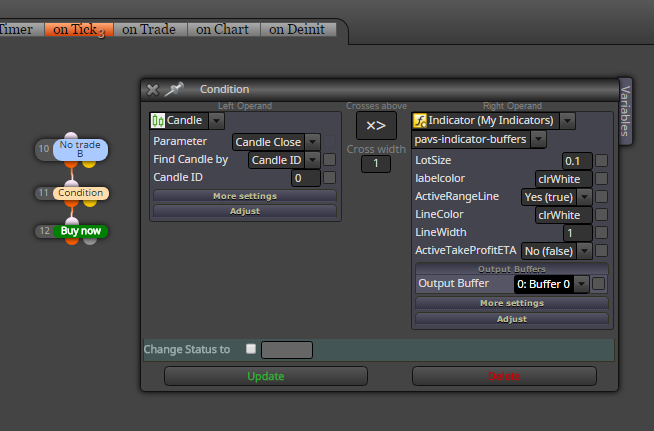The height and width of the screenshot is (431, 654).
Task: Open the Candle operand type dropdown
Action: (x=216, y=121)
